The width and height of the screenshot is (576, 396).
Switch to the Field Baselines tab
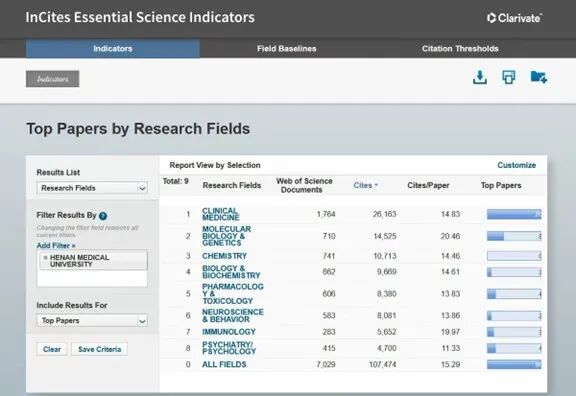(287, 48)
